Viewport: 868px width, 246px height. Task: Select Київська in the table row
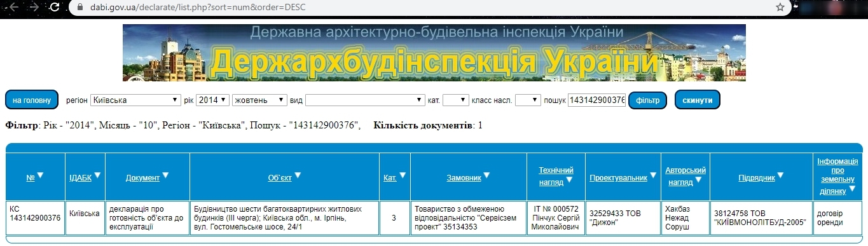point(85,217)
